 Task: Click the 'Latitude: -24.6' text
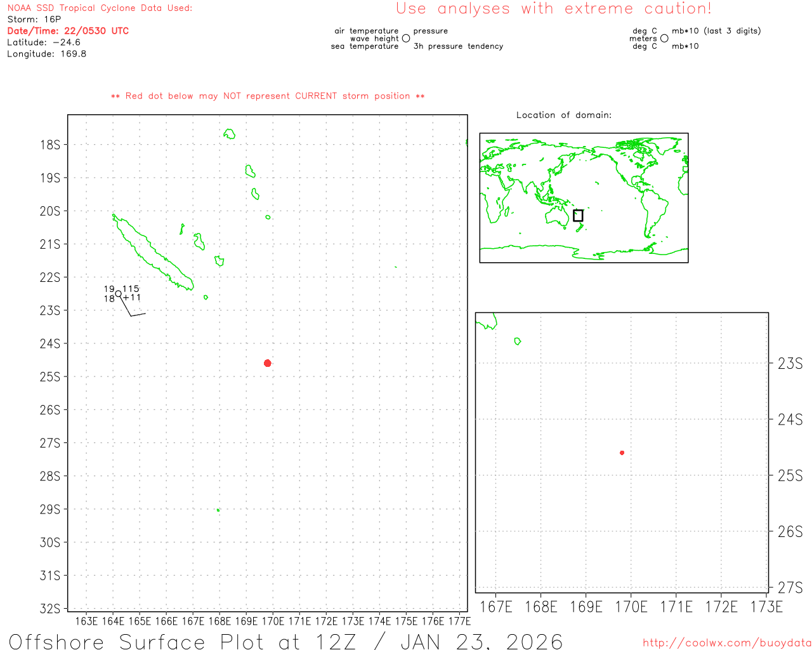(x=44, y=43)
